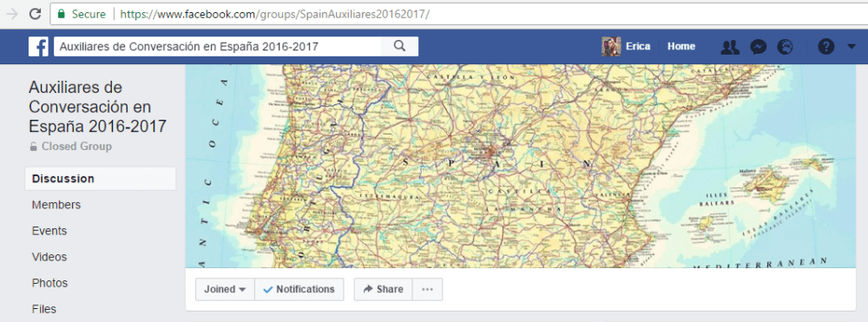Open Friend Requests icon
The width and height of the screenshot is (868, 322).
pos(730,47)
